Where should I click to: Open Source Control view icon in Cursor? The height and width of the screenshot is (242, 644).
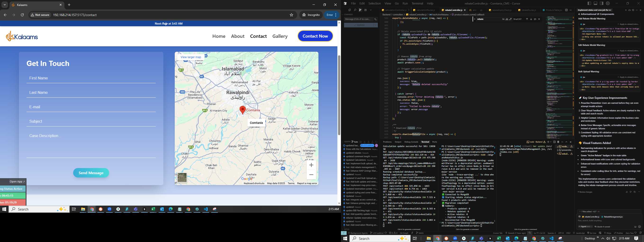coord(360,10)
